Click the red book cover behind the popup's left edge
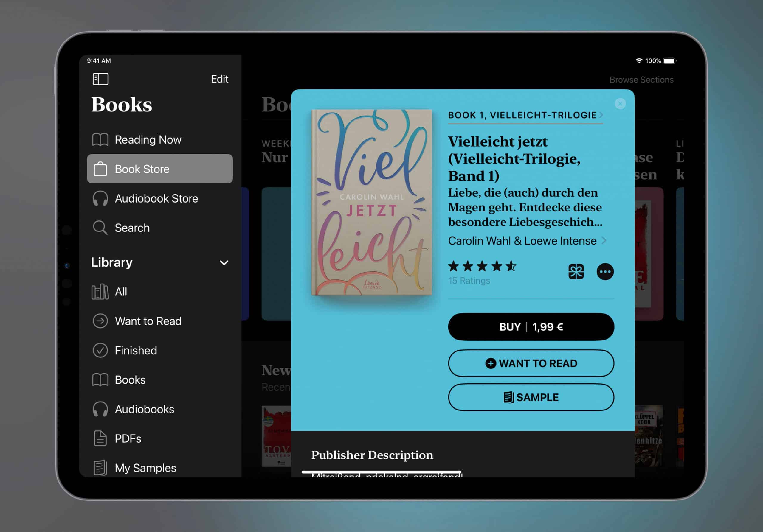Image resolution: width=763 pixels, height=532 pixels. coord(276,436)
